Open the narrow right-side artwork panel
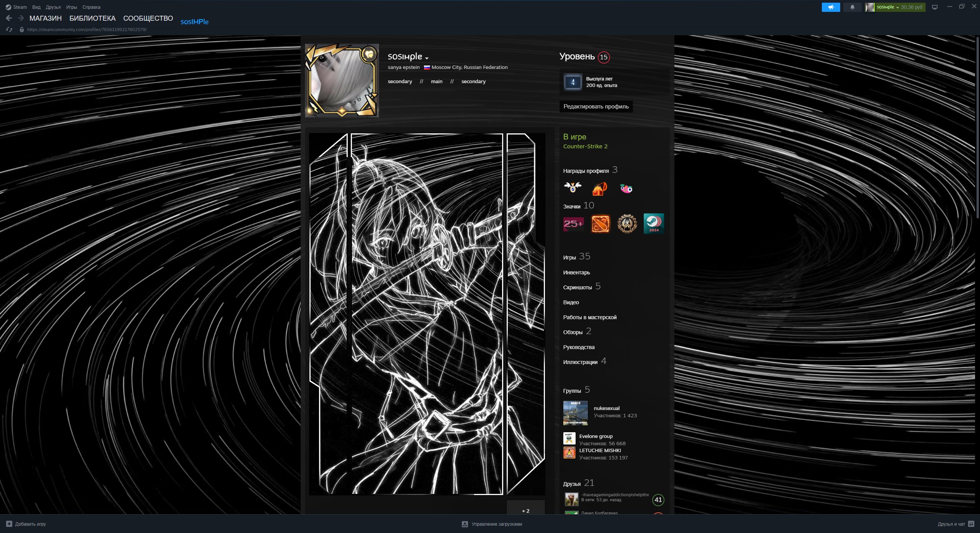The image size is (980, 533). point(525,314)
